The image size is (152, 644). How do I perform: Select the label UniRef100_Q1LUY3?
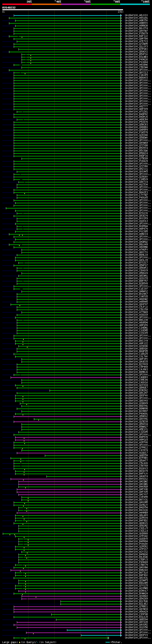pos(137,46)
